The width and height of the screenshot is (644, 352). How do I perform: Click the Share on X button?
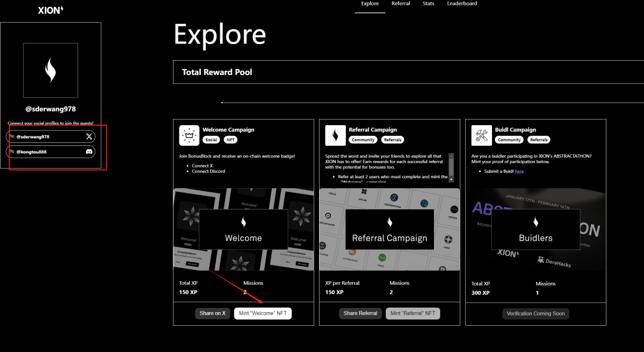pos(212,313)
